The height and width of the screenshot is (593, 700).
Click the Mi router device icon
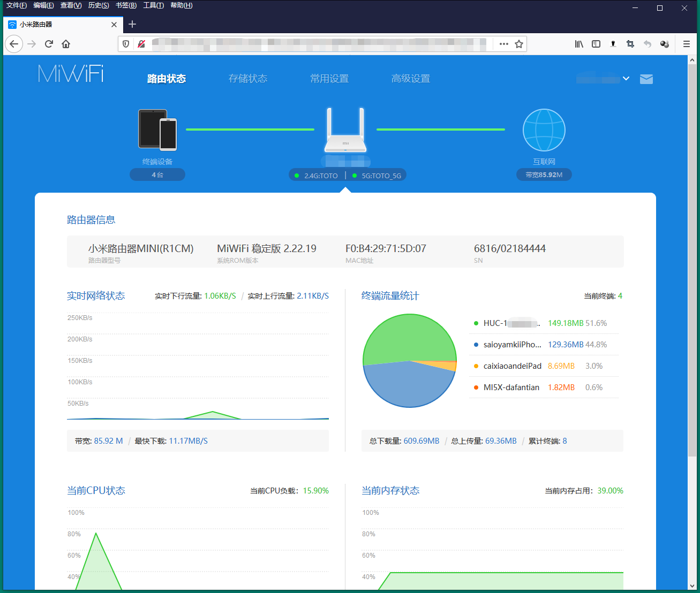click(x=345, y=130)
